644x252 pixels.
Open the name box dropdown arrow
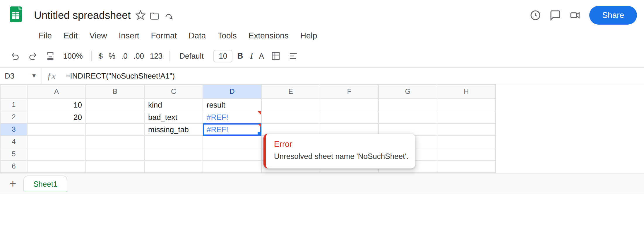coord(34,76)
